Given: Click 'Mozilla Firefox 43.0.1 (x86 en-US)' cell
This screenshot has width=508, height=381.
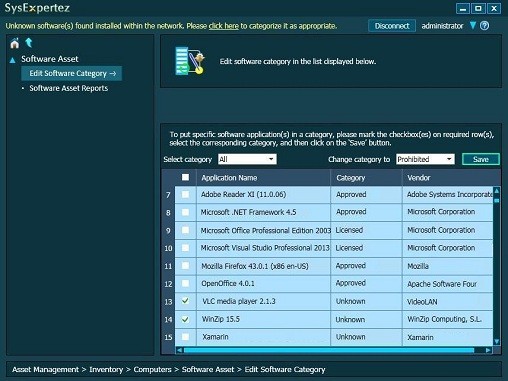Looking at the screenshot, I should [263, 266].
